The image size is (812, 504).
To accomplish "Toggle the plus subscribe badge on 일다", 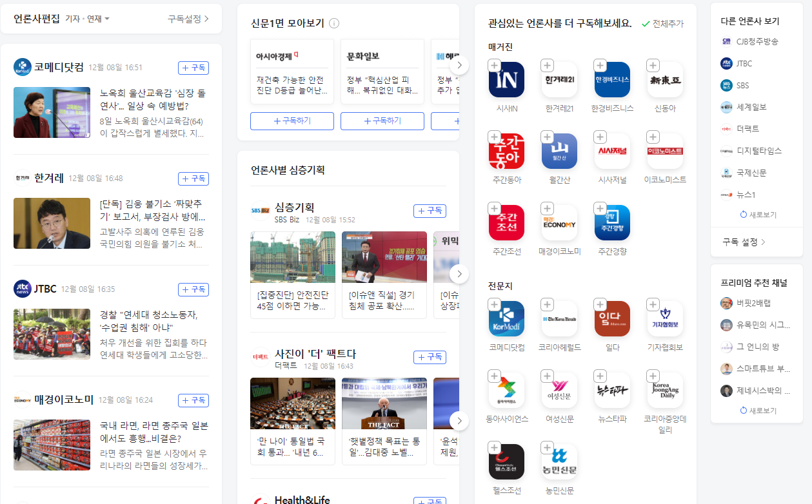I will click(x=600, y=304).
